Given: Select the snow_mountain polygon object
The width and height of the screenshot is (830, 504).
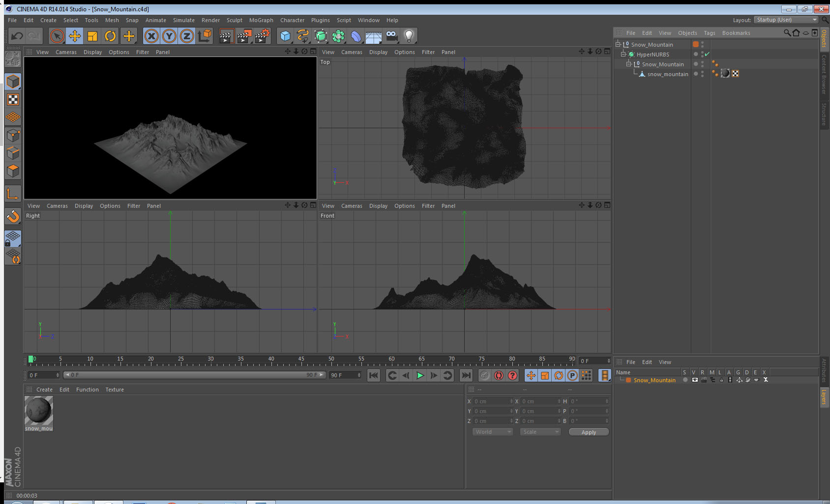Looking at the screenshot, I should coord(667,74).
